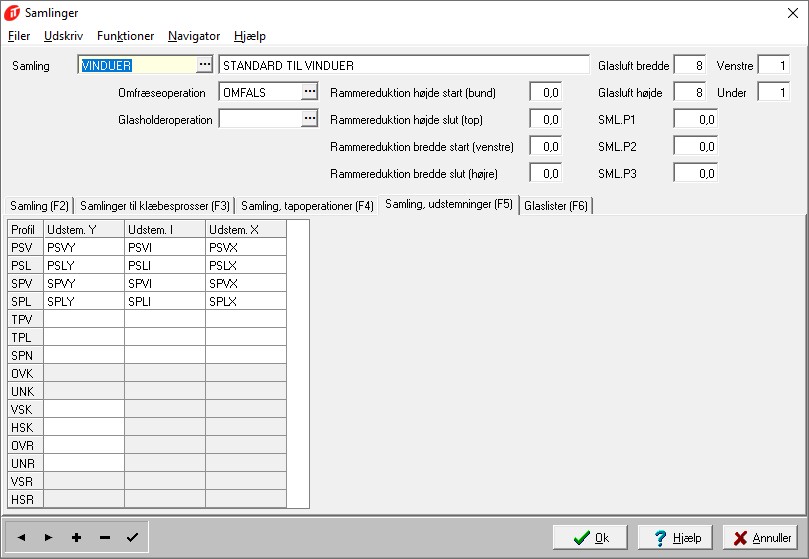Select the TPV profile row header
809x559 pixels.
(x=25, y=320)
